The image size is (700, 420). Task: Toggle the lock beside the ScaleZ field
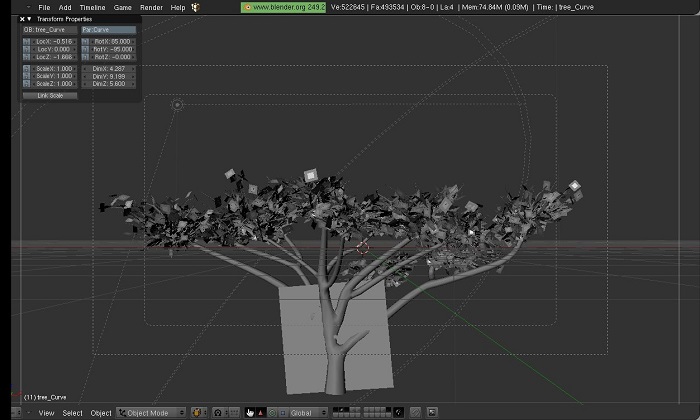(x=26, y=84)
